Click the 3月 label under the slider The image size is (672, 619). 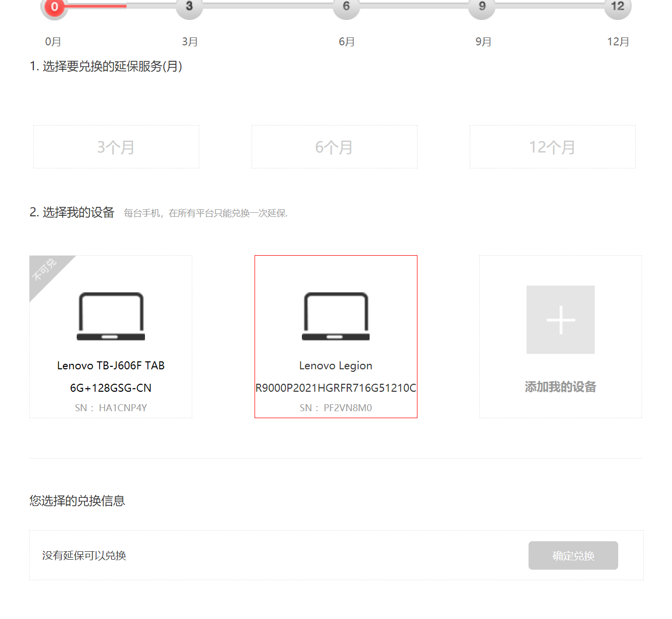pos(190,42)
